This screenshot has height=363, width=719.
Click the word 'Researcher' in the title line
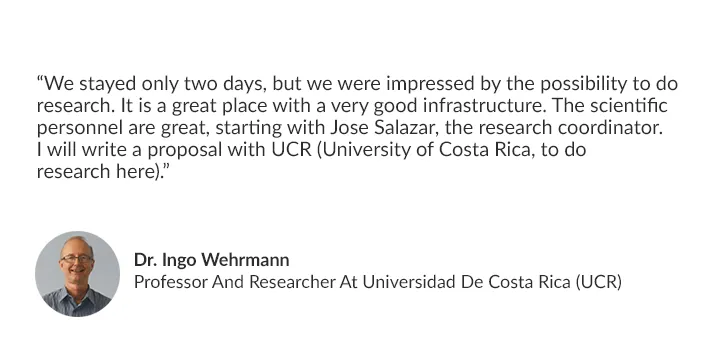292,282
